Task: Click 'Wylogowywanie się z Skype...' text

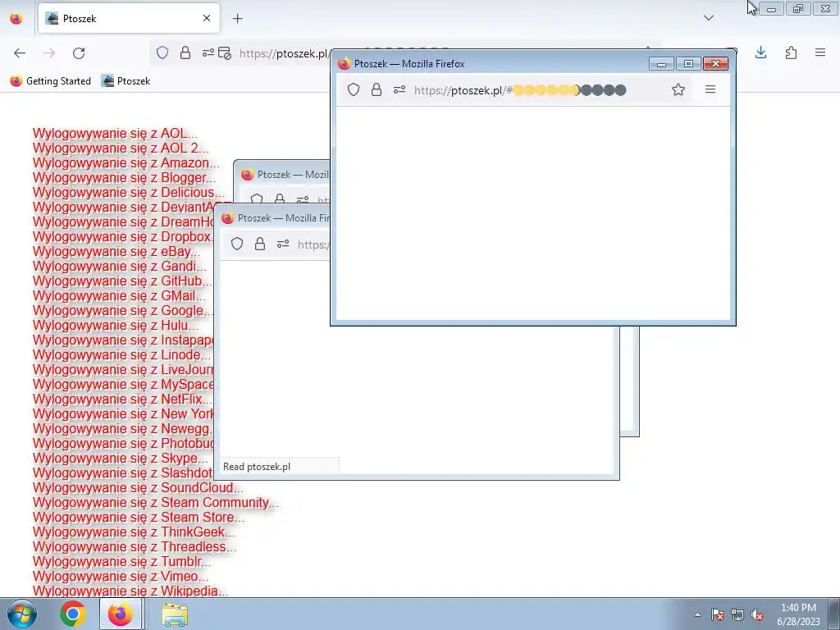Action: tap(120, 458)
